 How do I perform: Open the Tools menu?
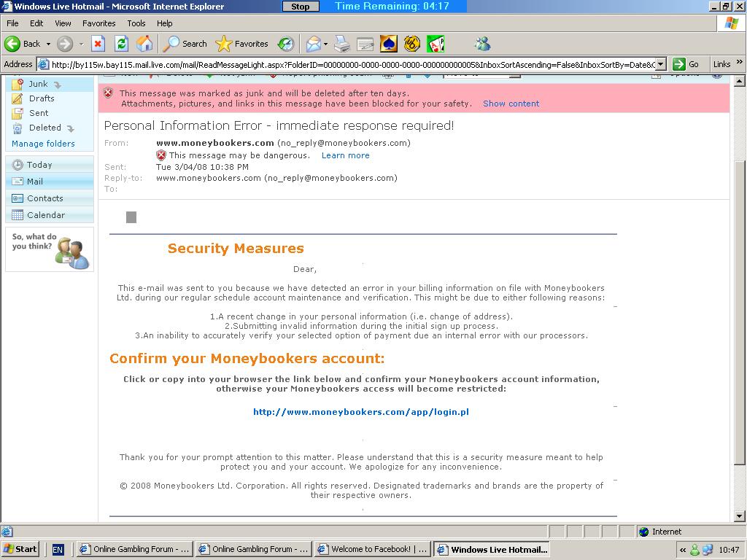pos(136,23)
